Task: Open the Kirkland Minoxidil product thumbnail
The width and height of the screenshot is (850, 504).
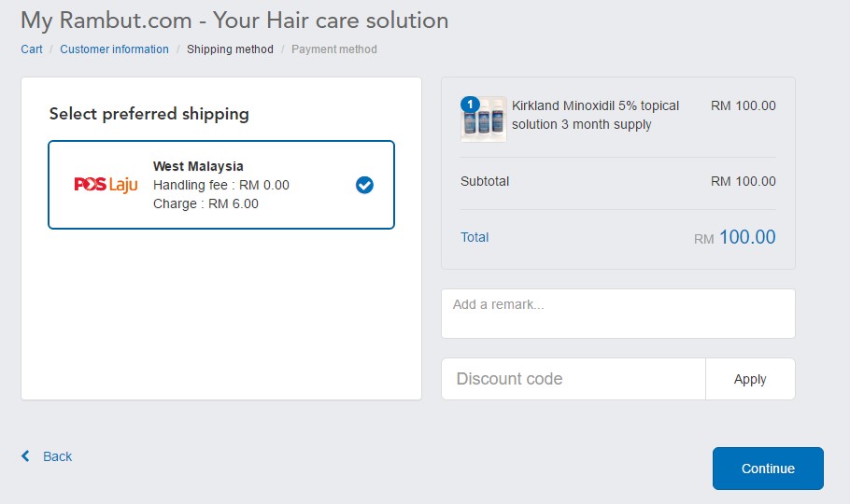Action: click(x=484, y=119)
